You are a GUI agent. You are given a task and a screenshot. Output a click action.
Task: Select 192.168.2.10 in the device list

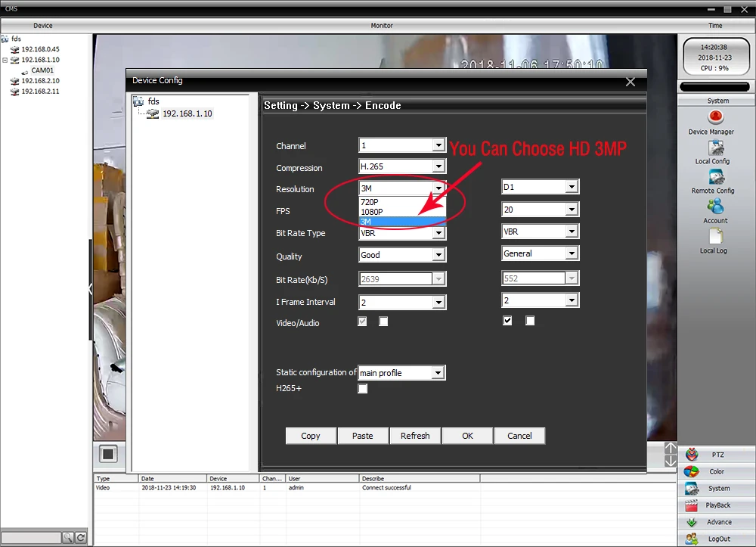tap(41, 80)
